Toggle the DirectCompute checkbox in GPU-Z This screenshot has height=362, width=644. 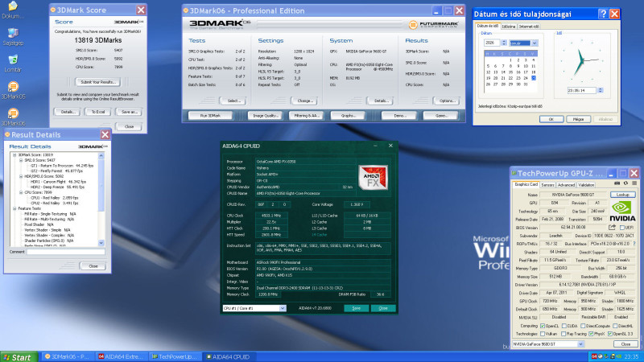pos(583,326)
